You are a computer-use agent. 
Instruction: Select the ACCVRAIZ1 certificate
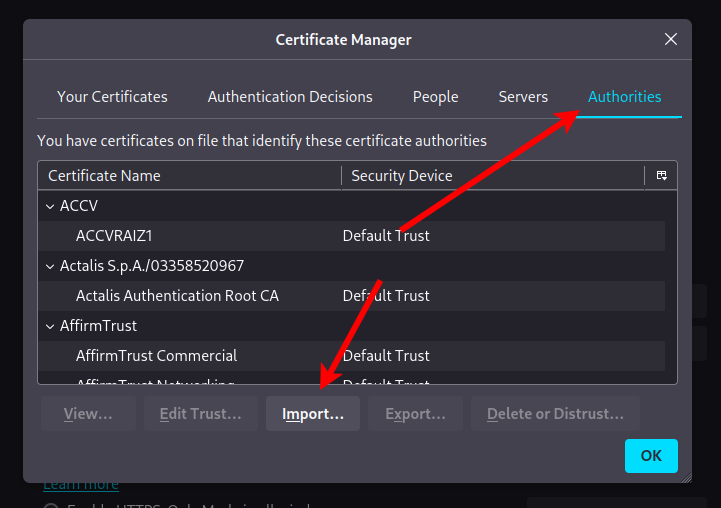click(113, 236)
